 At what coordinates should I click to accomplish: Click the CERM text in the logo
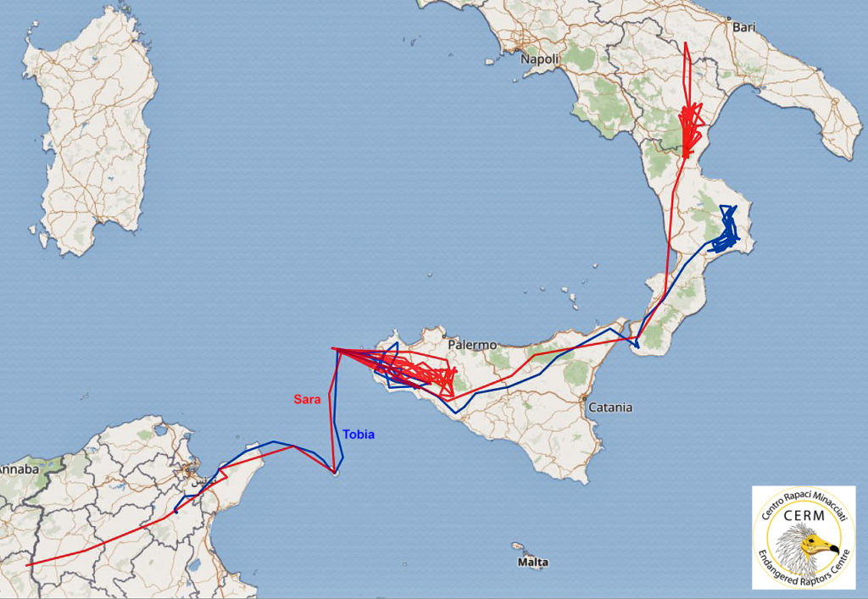tap(804, 515)
